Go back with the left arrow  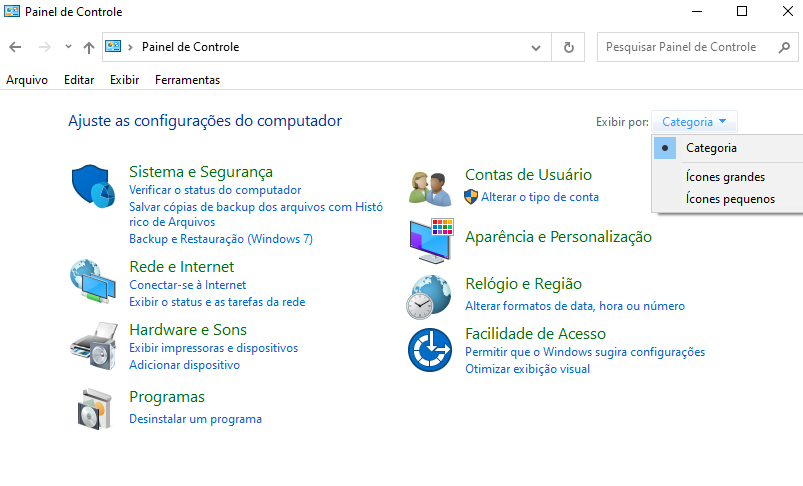point(15,47)
